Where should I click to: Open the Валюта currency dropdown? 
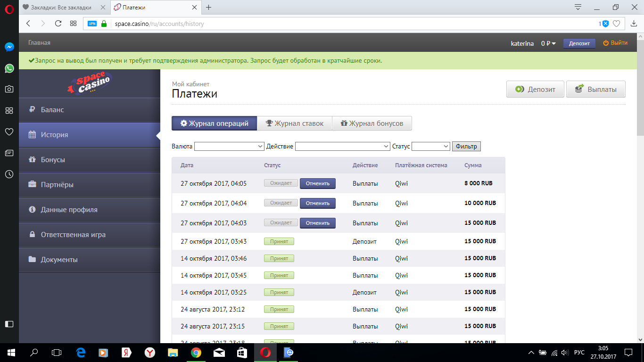coord(229,147)
